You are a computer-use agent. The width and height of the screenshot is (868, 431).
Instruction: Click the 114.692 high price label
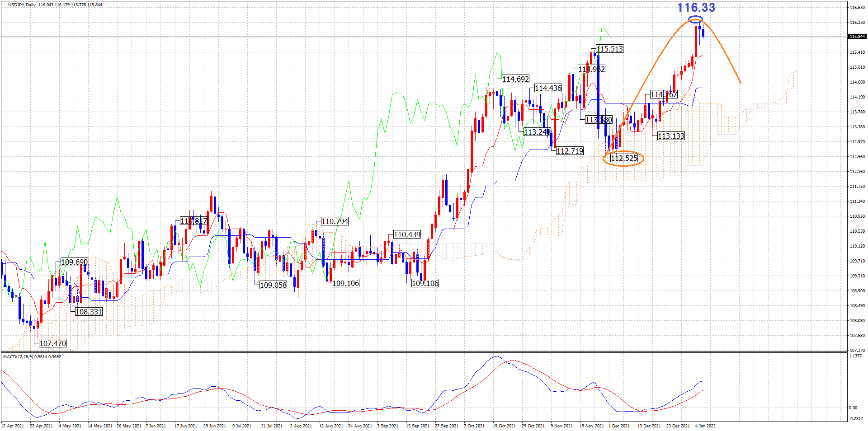point(515,79)
